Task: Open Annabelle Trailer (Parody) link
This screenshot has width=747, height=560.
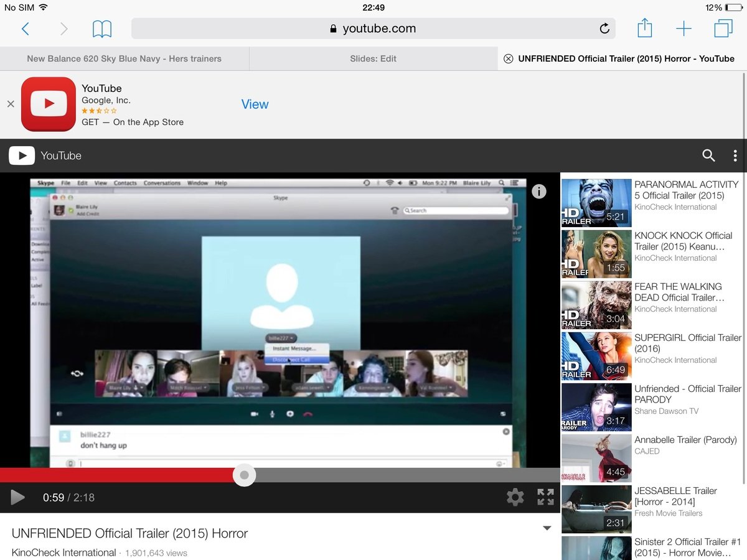Action: coord(685,439)
